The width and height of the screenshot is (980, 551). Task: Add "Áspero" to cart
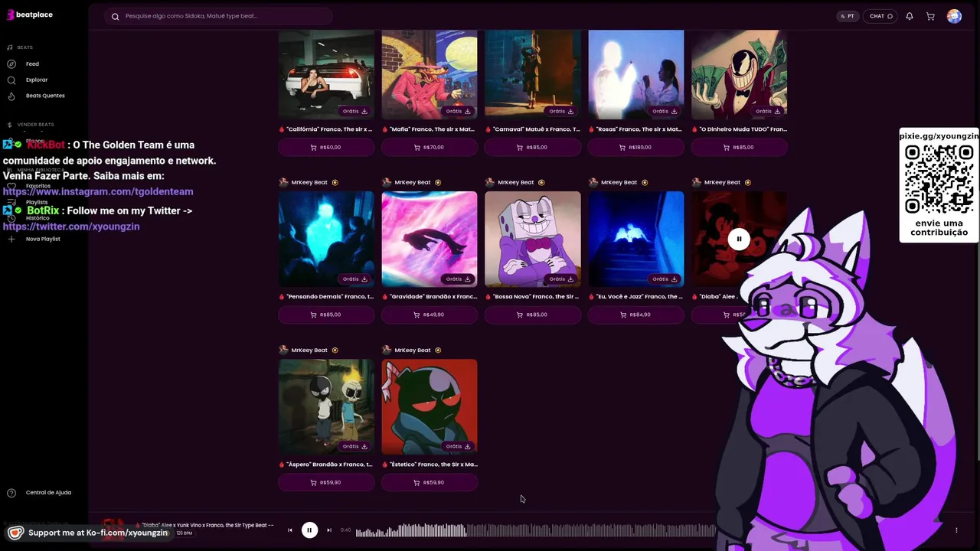[x=326, y=482]
